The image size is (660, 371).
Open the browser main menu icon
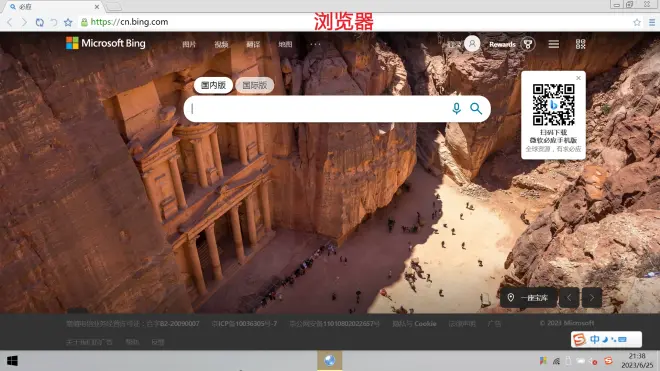pos(652,22)
